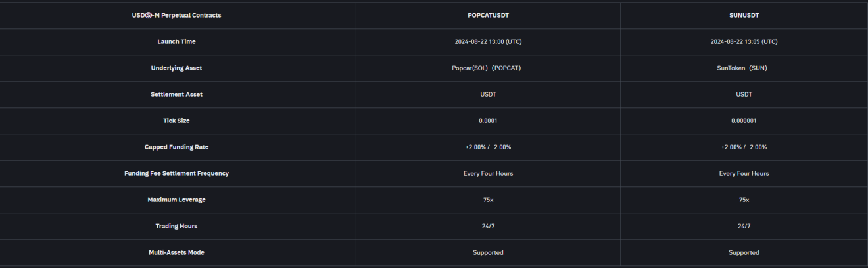Click the 0.000001 tick size value
The image size is (868, 268).
744,121
